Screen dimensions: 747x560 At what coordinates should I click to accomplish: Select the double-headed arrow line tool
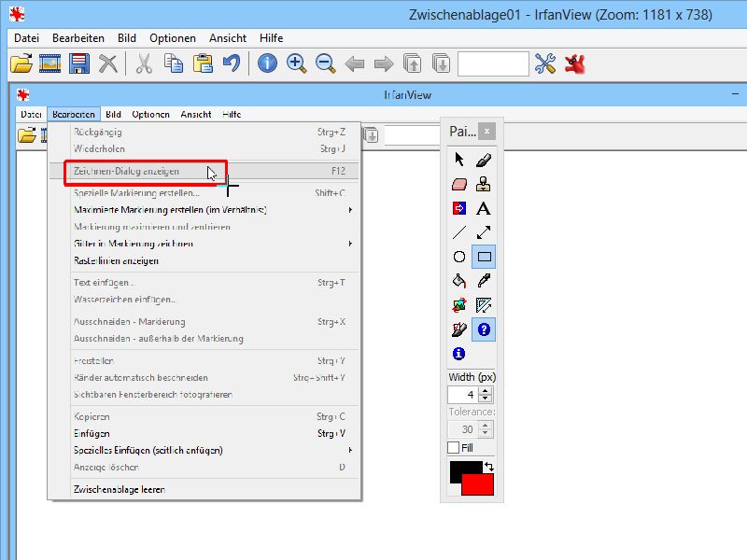pos(484,232)
